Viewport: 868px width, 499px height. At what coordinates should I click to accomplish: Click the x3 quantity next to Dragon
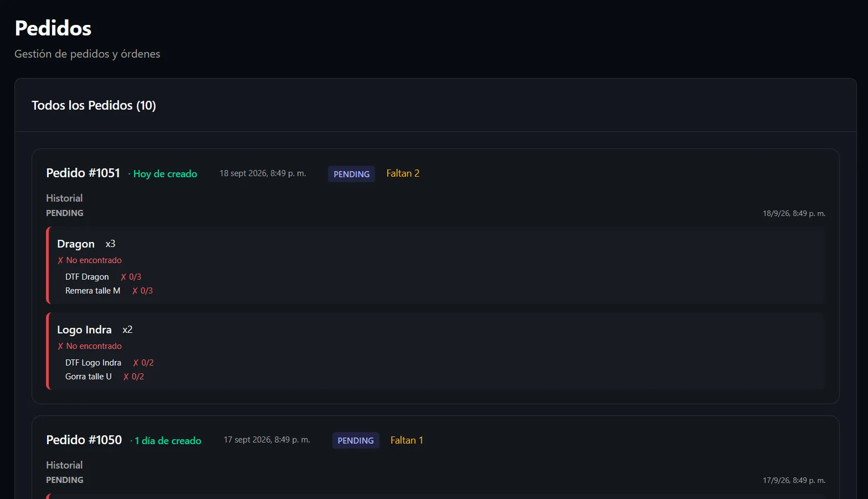click(x=110, y=244)
